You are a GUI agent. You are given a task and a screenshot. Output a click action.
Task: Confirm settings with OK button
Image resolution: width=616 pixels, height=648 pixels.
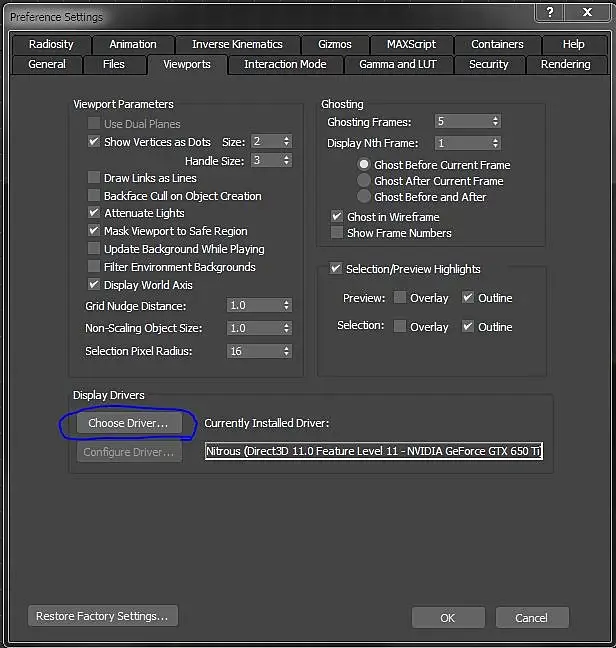pyautogui.click(x=448, y=618)
